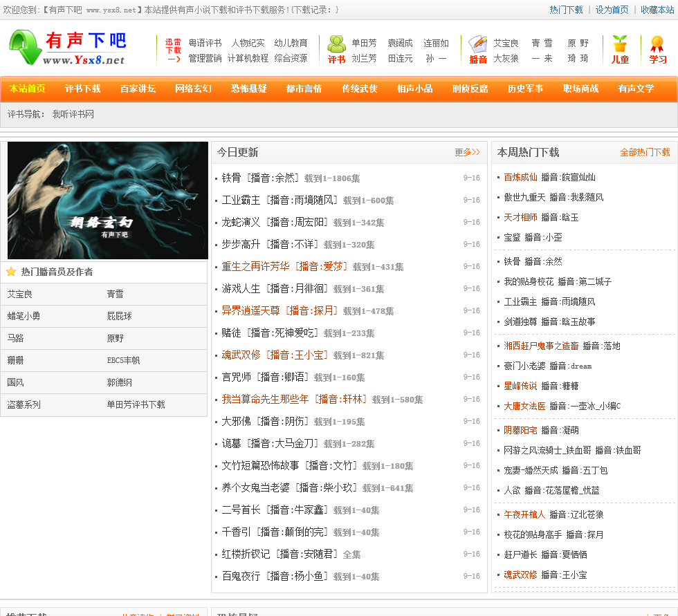Open 我听评书网 navigation link

pyautogui.click(x=73, y=114)
